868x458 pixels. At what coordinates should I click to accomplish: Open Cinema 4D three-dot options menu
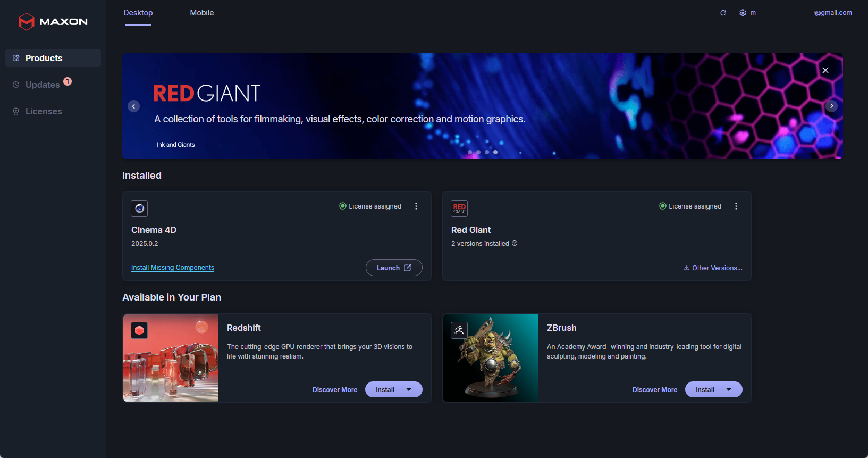click(x=416, y=206)
